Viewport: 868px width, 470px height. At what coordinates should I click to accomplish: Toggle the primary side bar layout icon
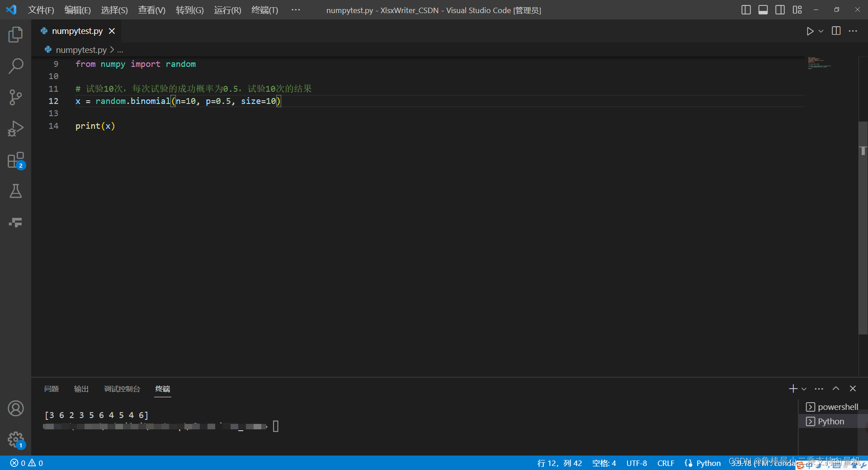click(x=746, y=10)
